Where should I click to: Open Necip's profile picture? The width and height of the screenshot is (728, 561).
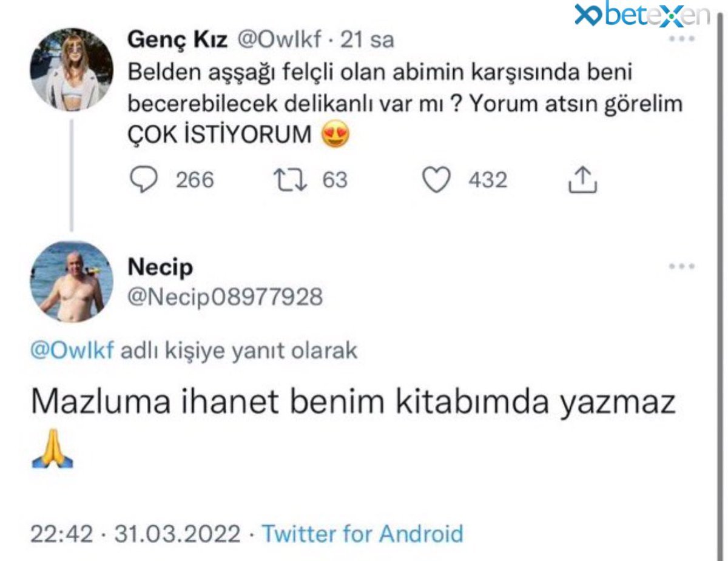(x=72, y=281)
